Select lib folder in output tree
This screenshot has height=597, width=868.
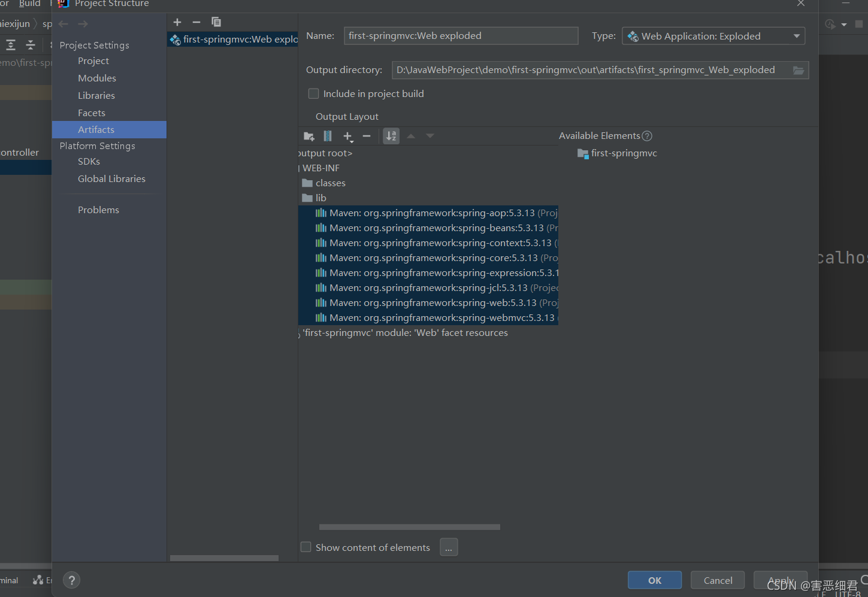pyautogui.click(x=314, y=198)
